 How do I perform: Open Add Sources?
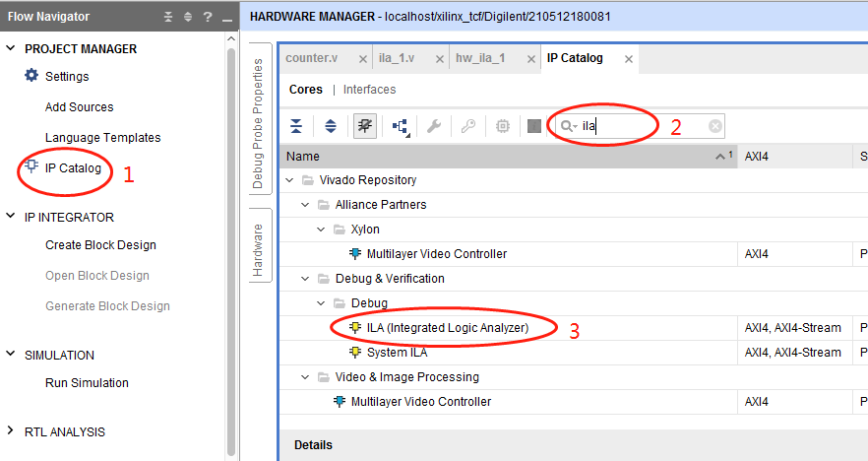[79, 107]
